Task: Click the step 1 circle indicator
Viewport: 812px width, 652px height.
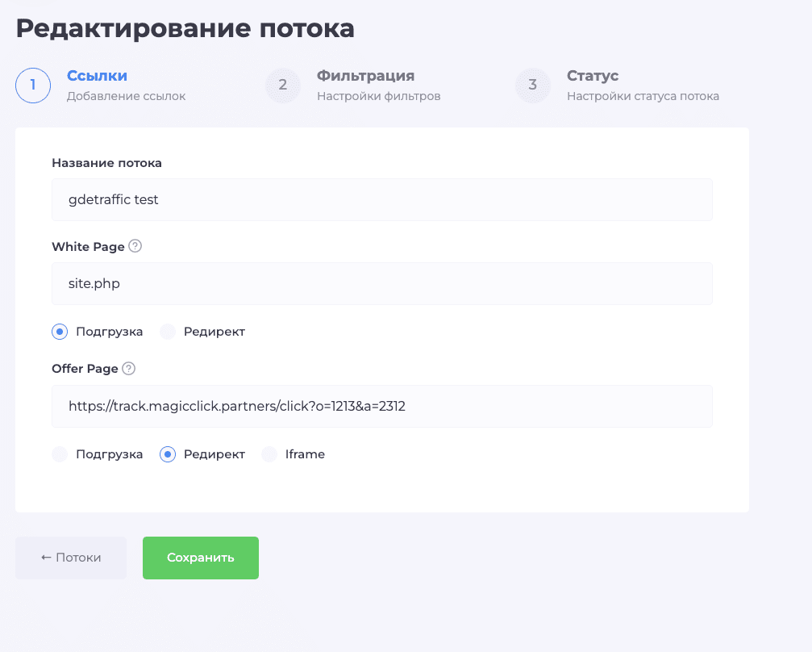Action: coord(32,86)
